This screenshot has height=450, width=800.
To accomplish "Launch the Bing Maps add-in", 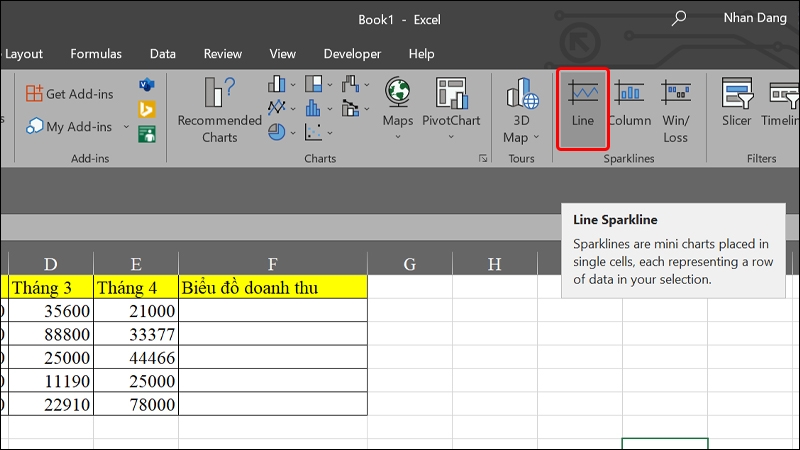I will [x=147, y=109].
